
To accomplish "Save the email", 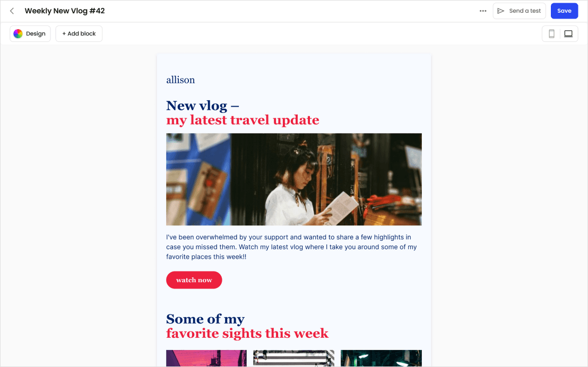I will (564, 11).
